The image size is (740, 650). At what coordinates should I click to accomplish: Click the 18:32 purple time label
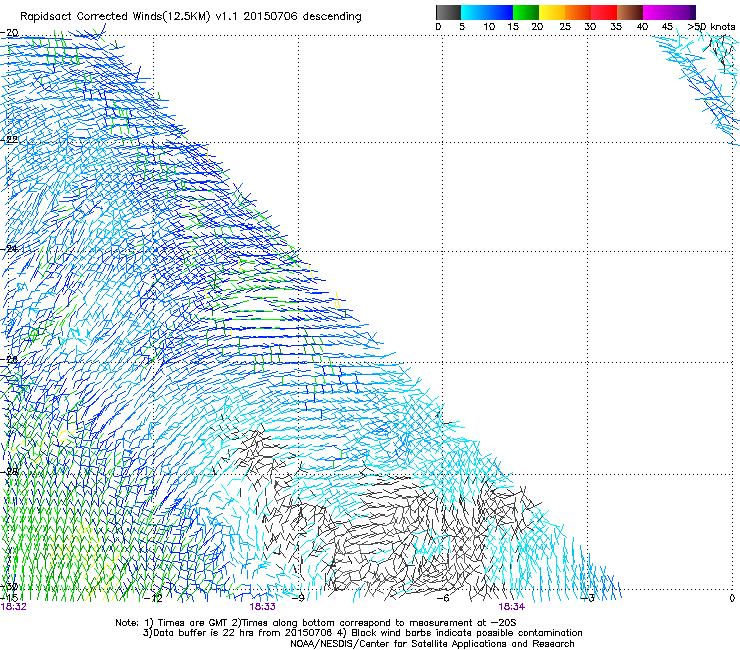(14, 607)
